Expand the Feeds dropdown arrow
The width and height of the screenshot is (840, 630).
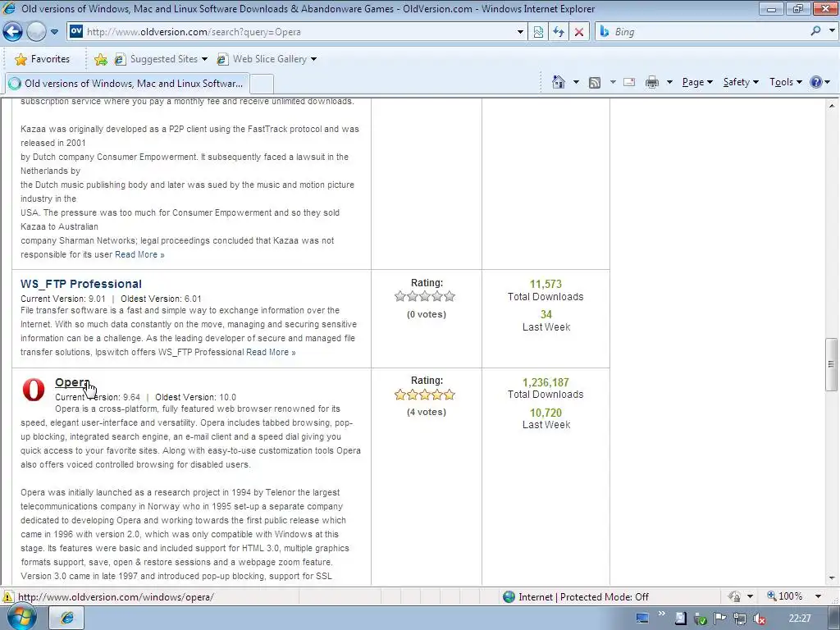tap(612, 82)
